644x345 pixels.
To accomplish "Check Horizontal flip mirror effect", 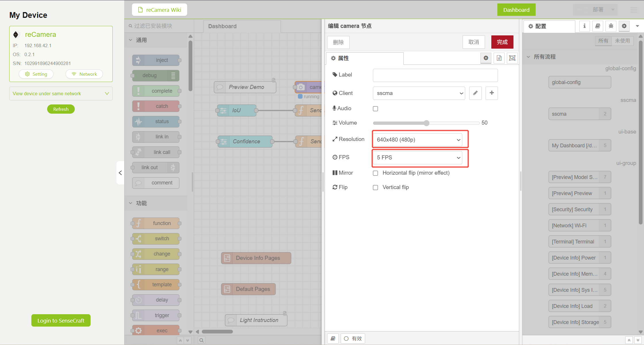I will [x=375, y=173].
